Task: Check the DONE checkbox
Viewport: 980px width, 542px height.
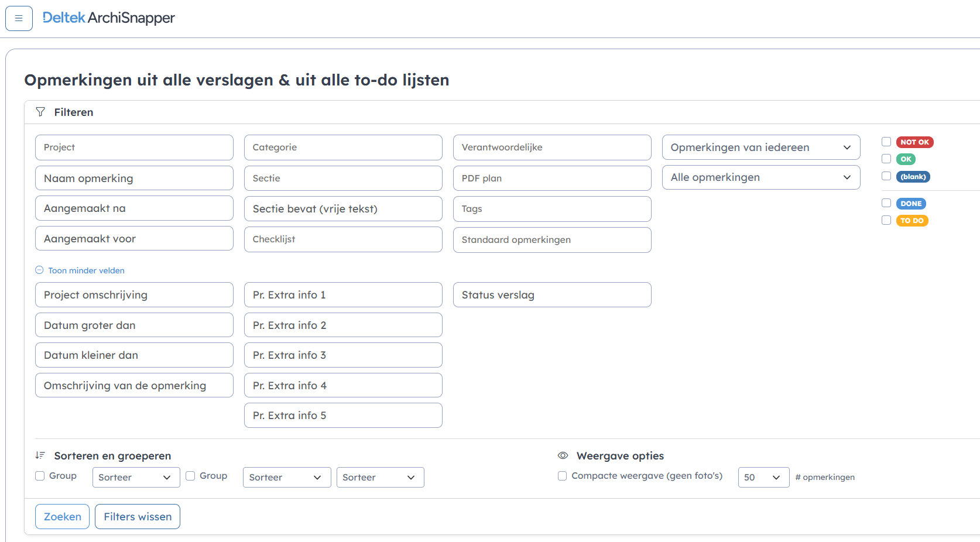Action: coord(886,203)
